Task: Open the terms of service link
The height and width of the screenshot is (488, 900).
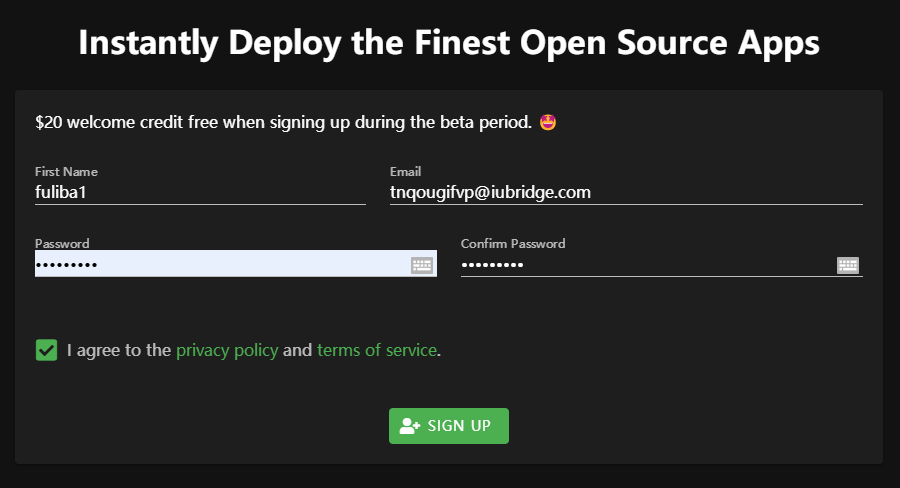Action: pyautogui.click(x=377, y=350)
